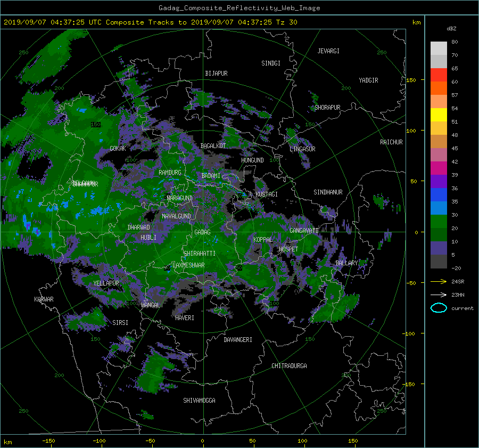Click the HOSPET city label
This screenshot has height=448, width=479.
coord(288,249)
